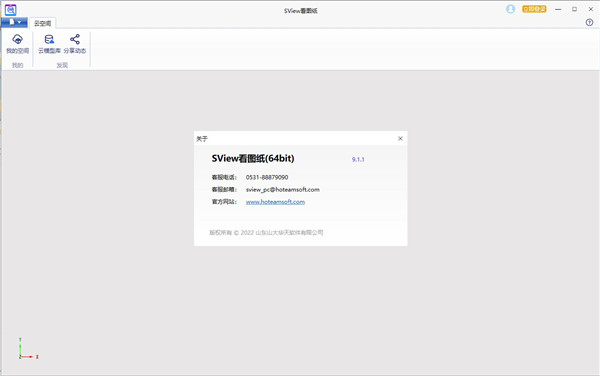Image resolution: width=600 pixels, height=376 pixels.
Task: Click the user avatar icon
Action: pos(510,9)
